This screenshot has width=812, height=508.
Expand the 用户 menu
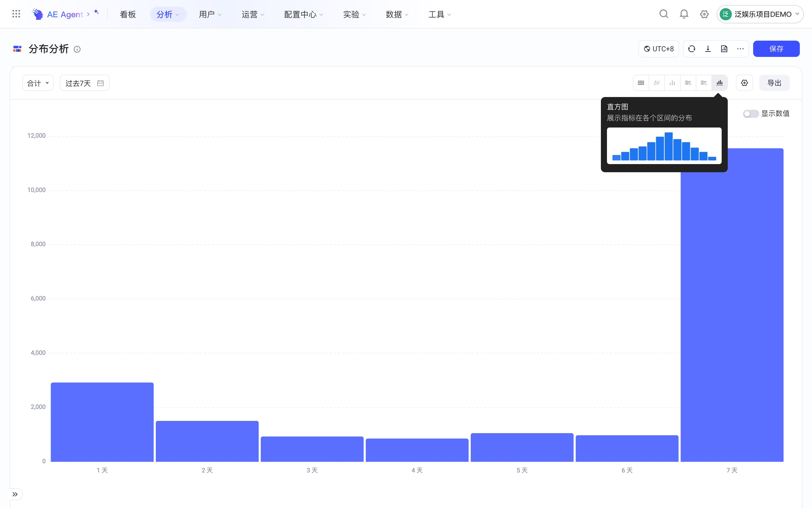pos(210,14)
